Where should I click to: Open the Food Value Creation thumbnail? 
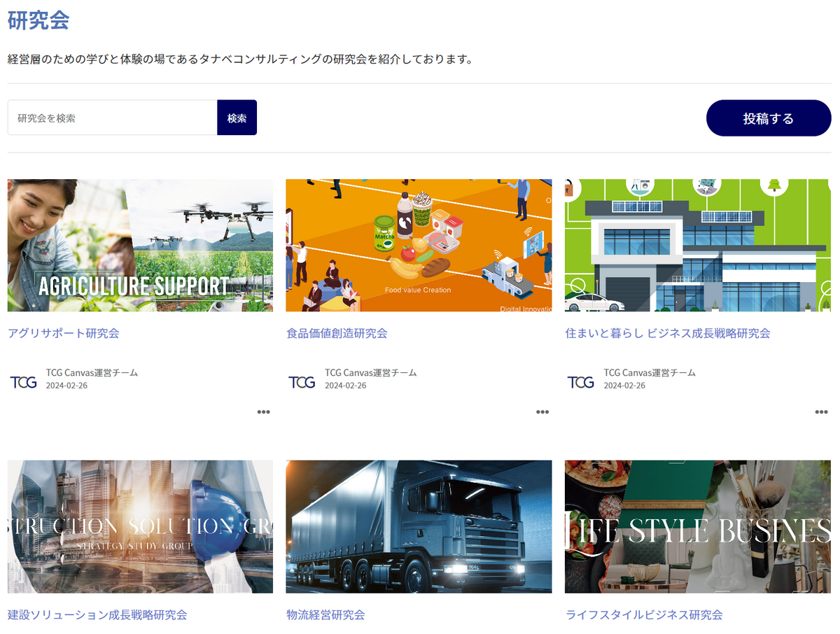pos(419,245)
